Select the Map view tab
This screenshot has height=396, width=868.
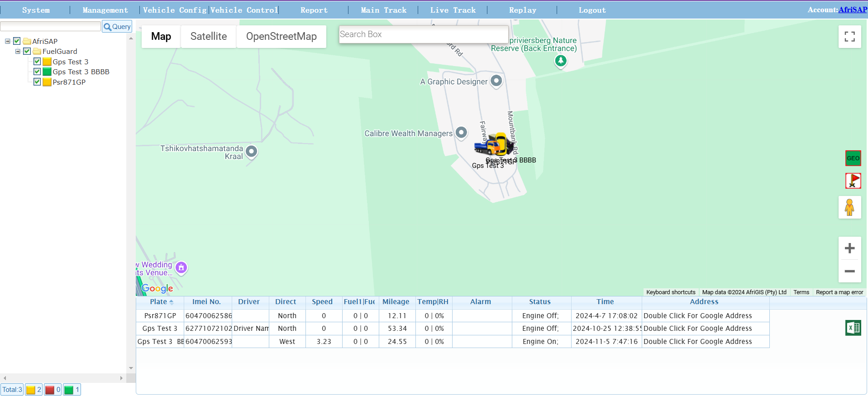click(161, 37)
